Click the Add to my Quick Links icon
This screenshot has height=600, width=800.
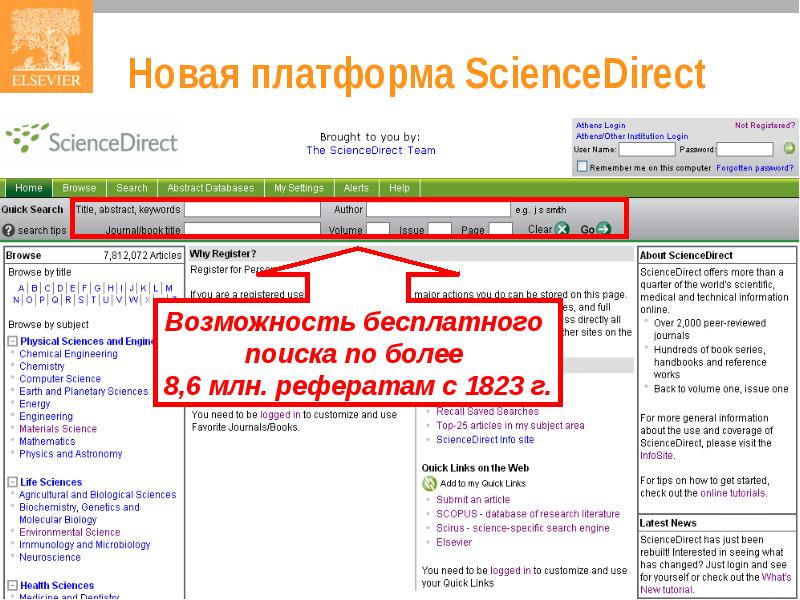click(429, 483)
